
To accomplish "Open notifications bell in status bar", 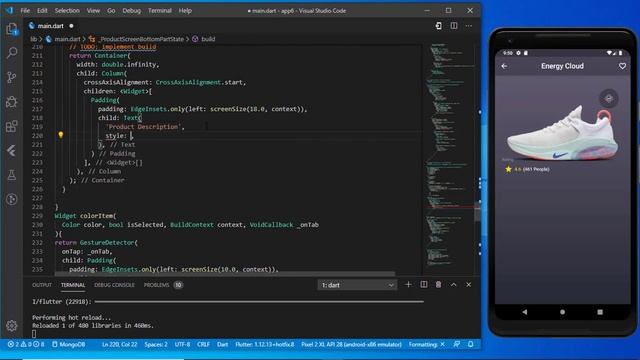I will (x=471, y=344).
